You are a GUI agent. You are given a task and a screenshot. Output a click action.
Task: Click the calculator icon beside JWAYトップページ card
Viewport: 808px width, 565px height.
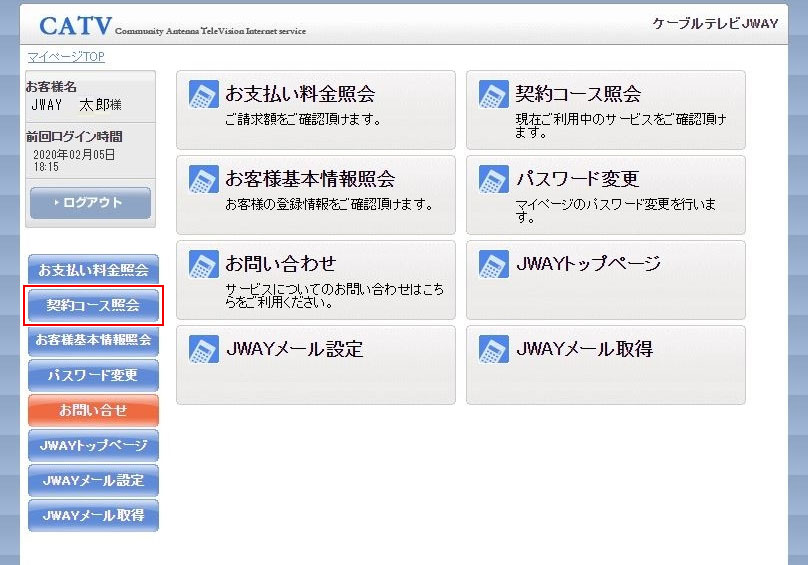pos(494,264)
